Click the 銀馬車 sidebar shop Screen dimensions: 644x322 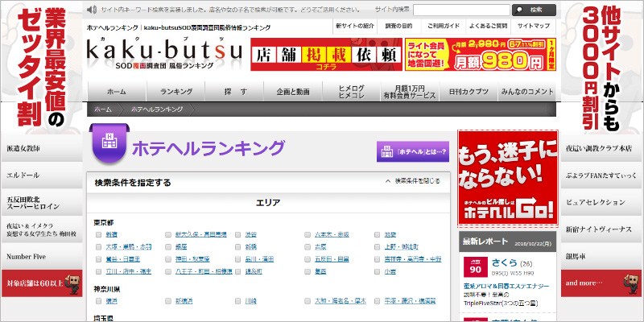tap(601, 257)
